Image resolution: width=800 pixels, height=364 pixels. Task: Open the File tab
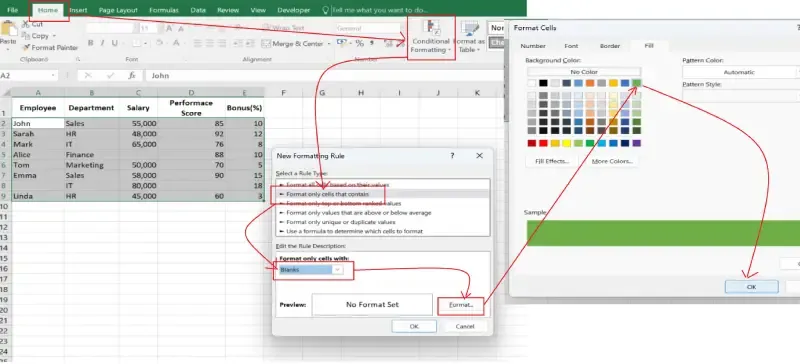(x=13, y=10)
